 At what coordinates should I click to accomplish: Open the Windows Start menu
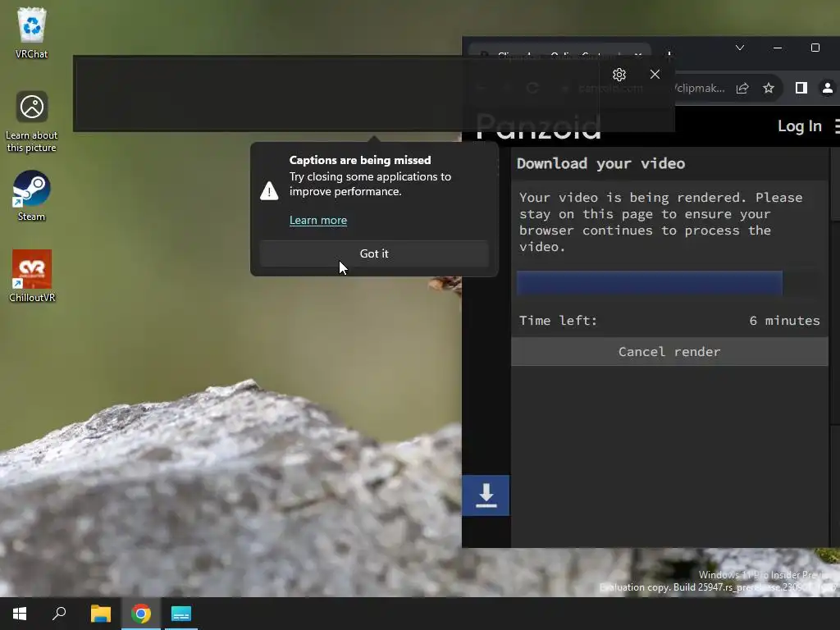(x=20, y=614)
